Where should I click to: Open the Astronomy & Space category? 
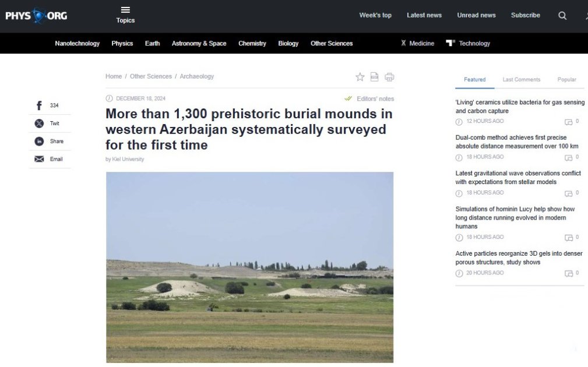[199, 44]
